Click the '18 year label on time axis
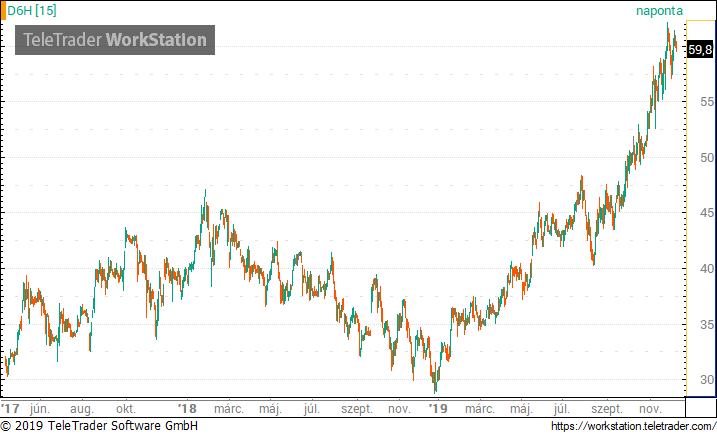 coord(187,408)
